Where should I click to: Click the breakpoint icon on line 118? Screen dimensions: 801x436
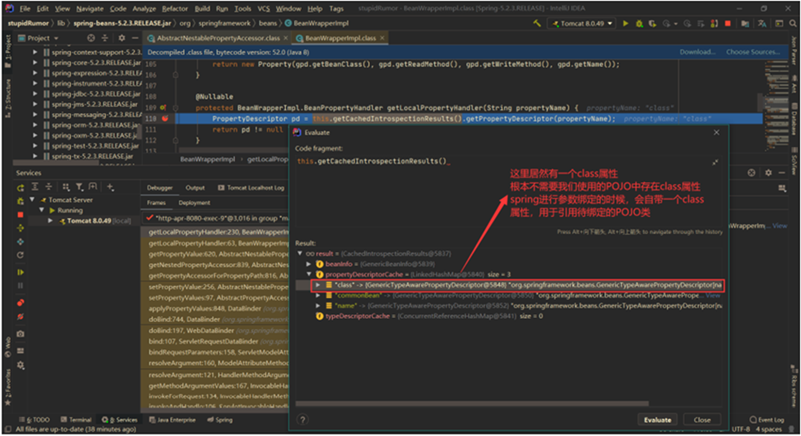point(163,118)
